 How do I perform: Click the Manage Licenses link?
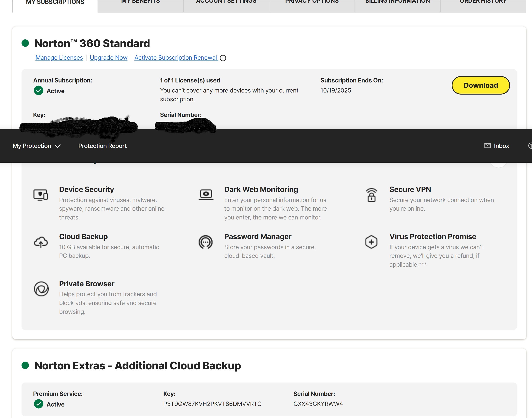pos(59,57)
